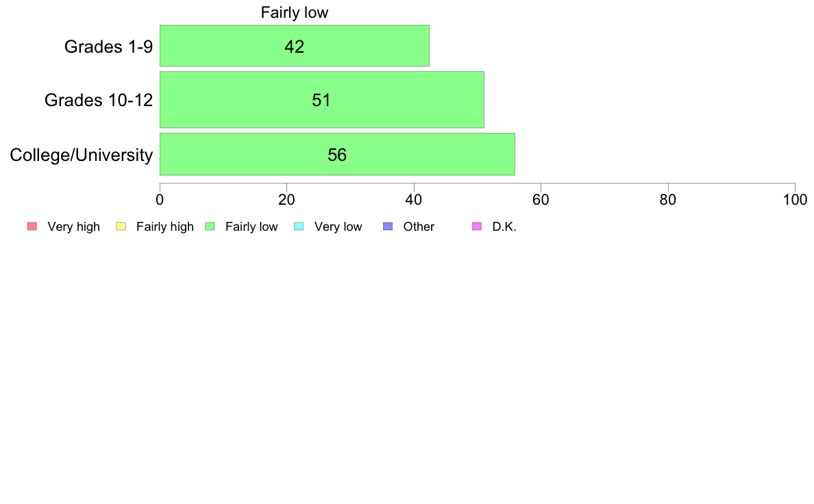Click the 60 tick on the x-axis
The height and width of the screenshot is (504, 814).
(x=541, y=200)
